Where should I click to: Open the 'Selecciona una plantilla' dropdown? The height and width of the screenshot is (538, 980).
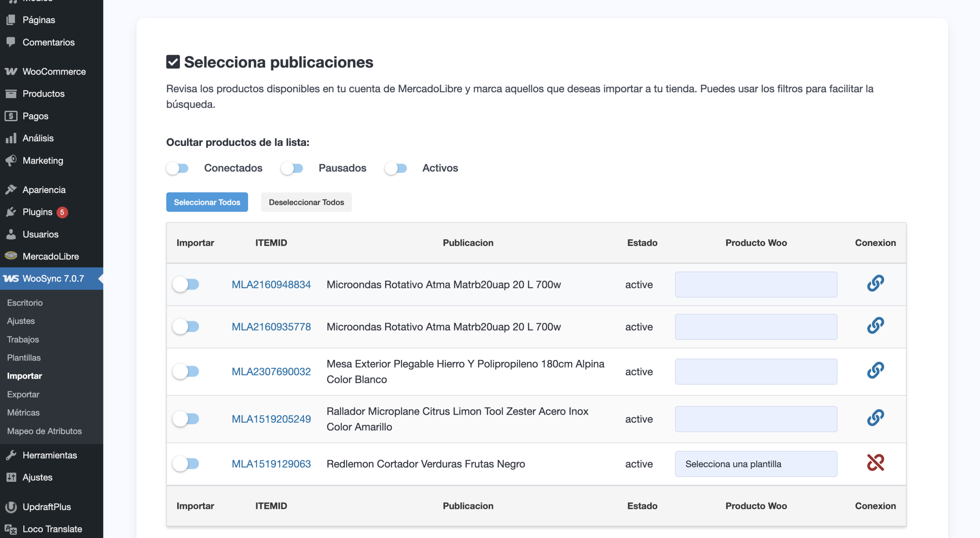click(x=756, y=464)
